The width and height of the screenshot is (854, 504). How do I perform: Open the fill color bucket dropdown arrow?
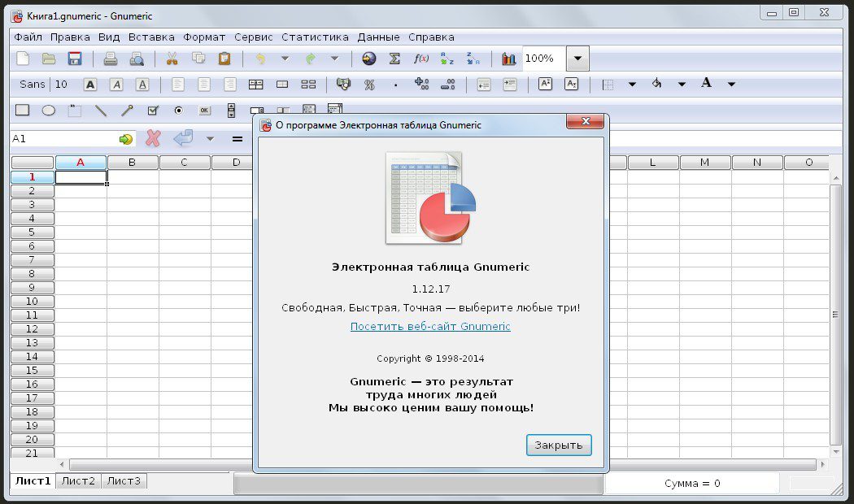click(x=682, y=85)
